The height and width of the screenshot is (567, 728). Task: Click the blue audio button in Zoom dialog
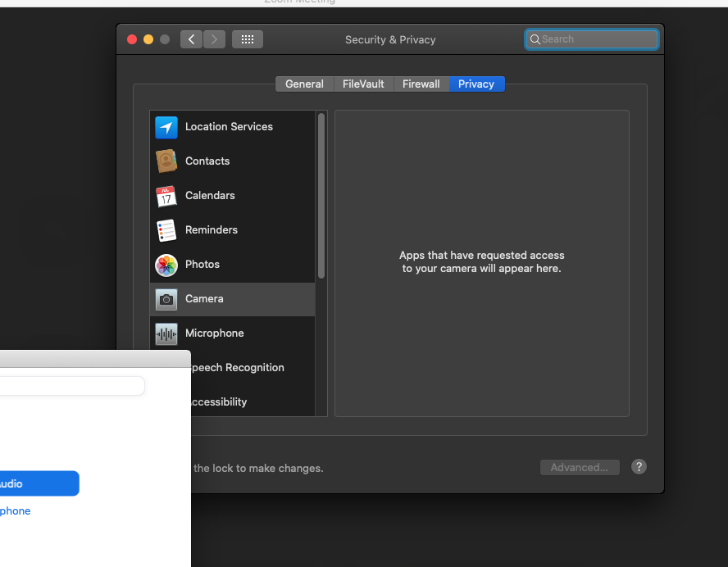[x=39, y=483]
